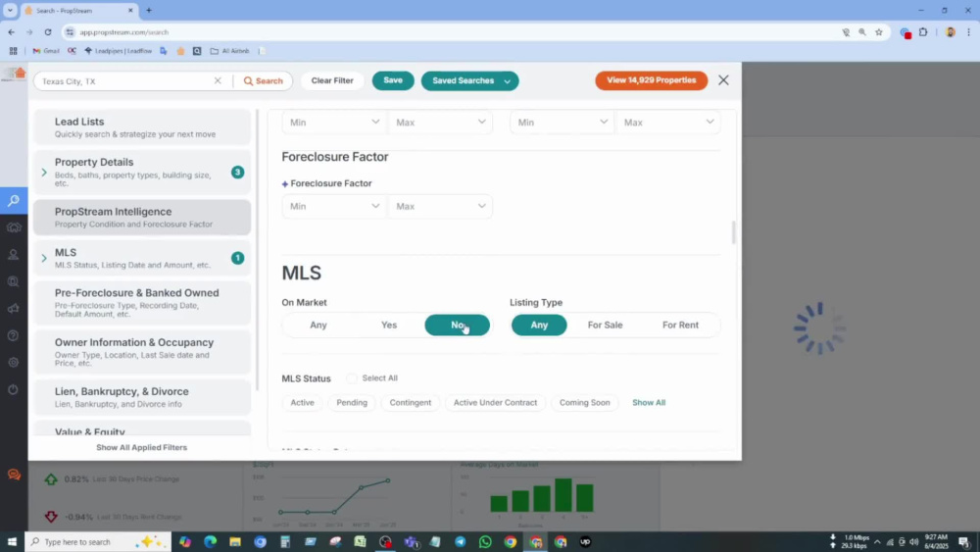Open the Value & Equity category
Screen dimensions: 980x552
(x=142, y=428)
